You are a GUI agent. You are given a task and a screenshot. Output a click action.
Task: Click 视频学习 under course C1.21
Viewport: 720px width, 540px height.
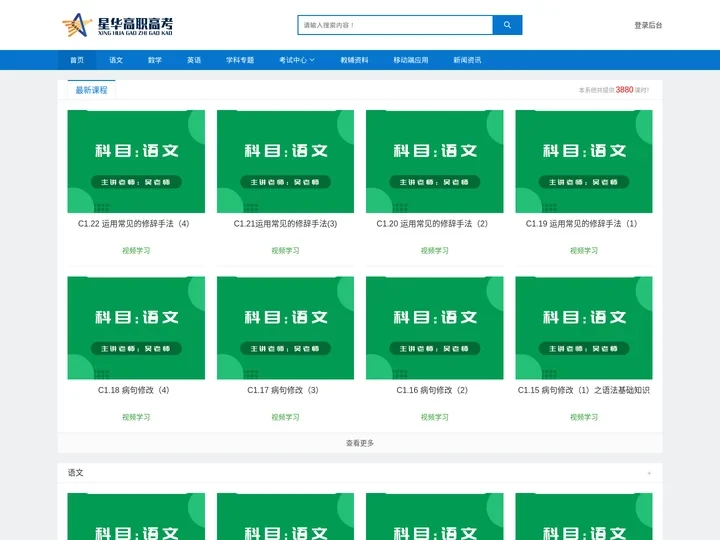[285, 251]
